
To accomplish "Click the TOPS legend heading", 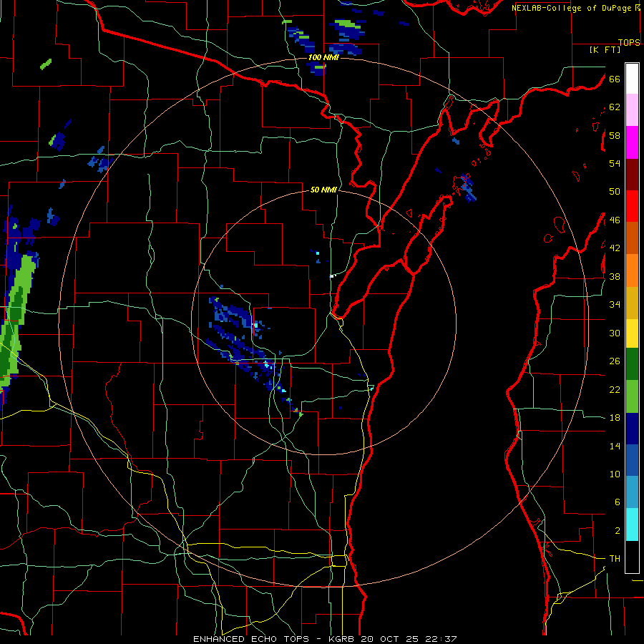I will click(629, 42).
